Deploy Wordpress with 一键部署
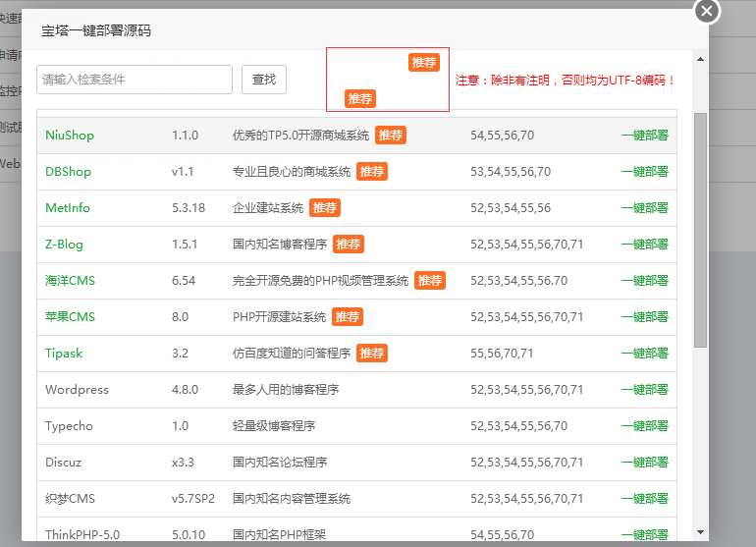The width and height of the screenshot is (756, 547). tap(645, 390)
